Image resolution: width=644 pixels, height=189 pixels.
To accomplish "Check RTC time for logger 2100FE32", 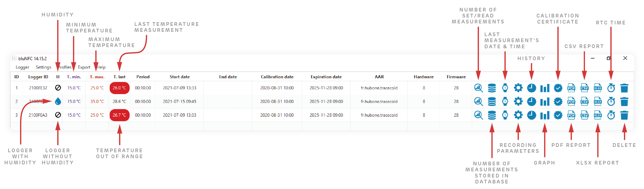I will 611,88.
